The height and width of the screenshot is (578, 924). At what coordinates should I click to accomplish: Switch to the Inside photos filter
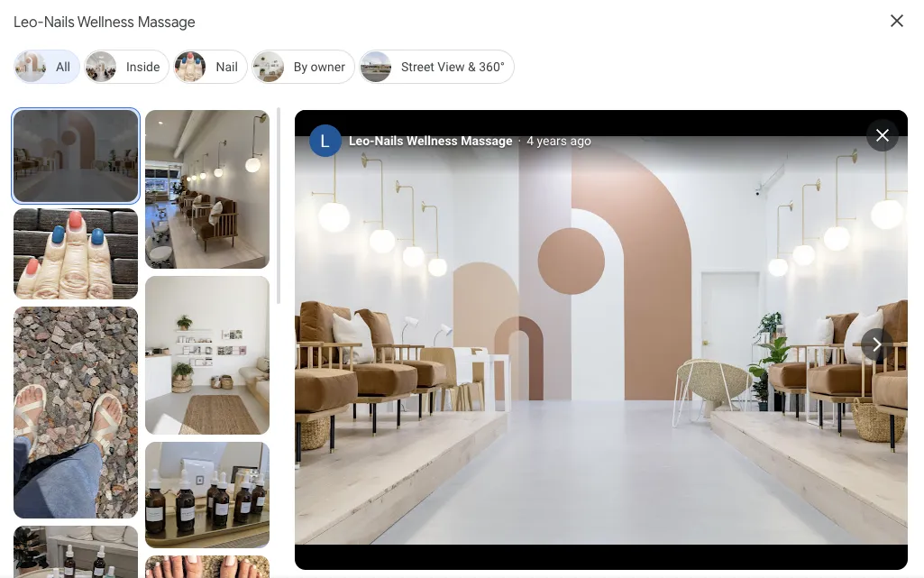(x=127, y=67)
